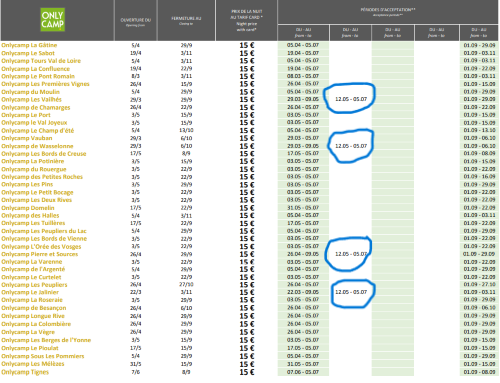Screen dimensions: 500x383
Task: Open the Onlycamp La Gâtine link
Action: 29,45
